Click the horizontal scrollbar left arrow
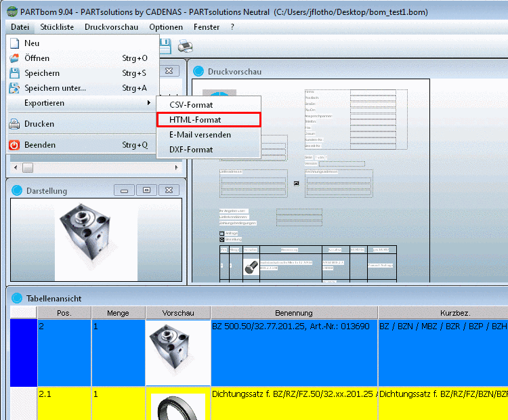 (x=16, y=167)
